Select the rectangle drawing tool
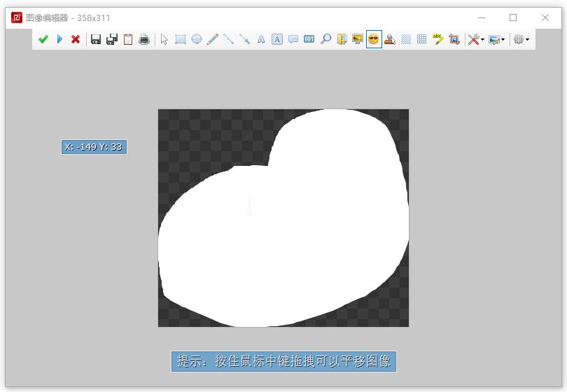This screenshot has height=392, width=567. pos(181,40)
